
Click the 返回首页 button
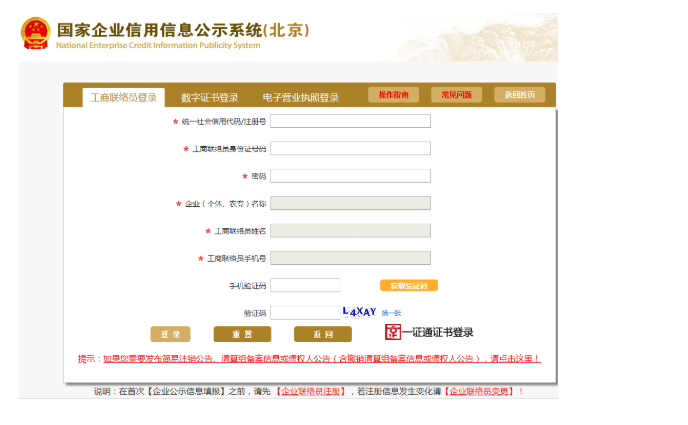[x=520, y=95]
